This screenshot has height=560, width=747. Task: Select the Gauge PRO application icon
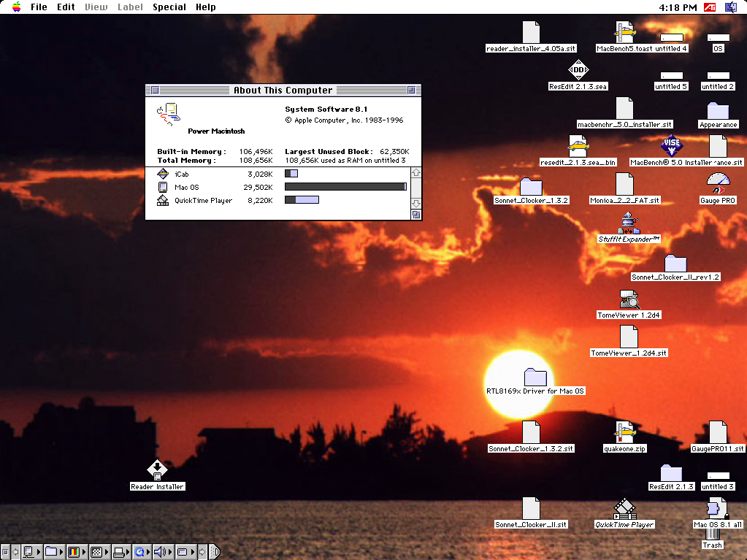click(x=718, y=184)
